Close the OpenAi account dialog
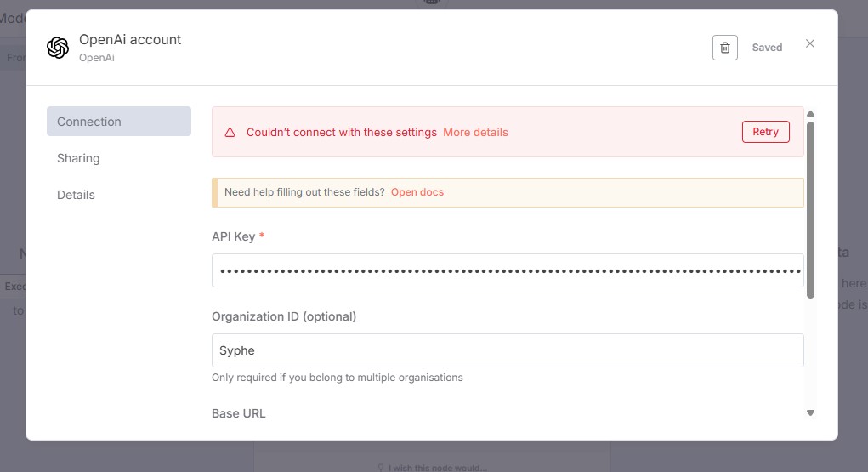This screenshot has height=472, width=868. (x=810, y=43)
